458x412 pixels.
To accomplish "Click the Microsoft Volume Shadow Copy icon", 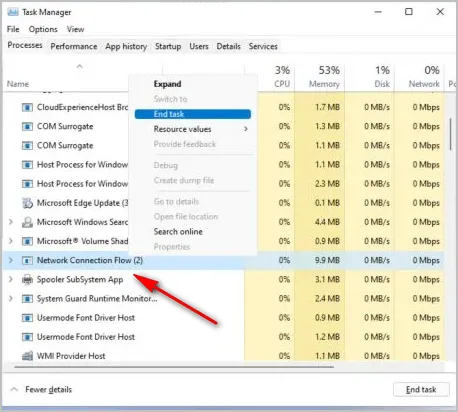I will pyautogui.click(x=27, y=241).
